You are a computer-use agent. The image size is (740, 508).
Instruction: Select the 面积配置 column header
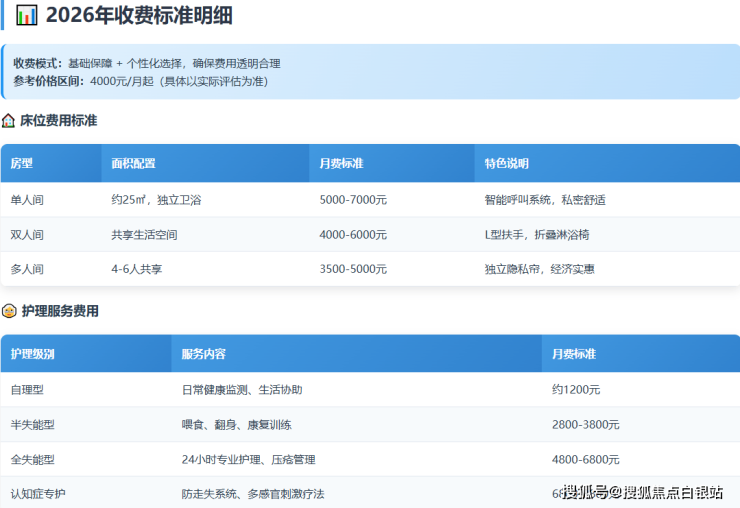133,163
